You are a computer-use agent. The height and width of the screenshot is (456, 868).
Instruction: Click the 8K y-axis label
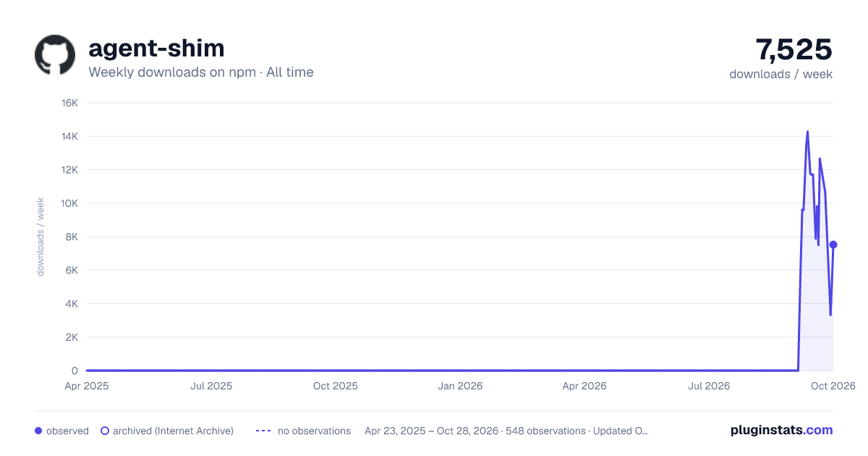(x=73, y=237)
